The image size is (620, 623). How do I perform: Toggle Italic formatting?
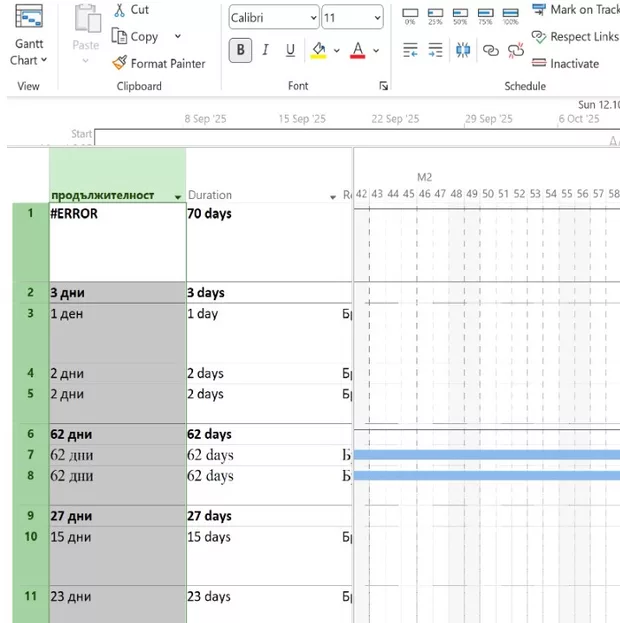pos(265,50)
